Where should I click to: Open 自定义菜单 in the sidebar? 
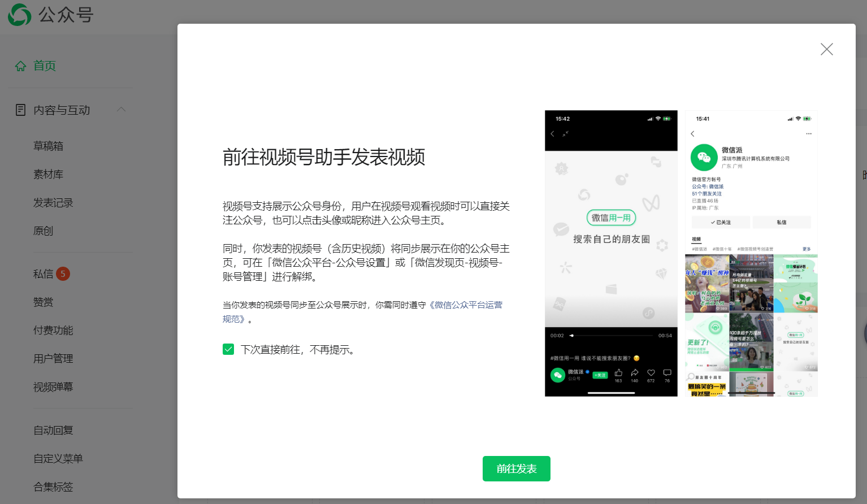(x=58, y=459)
